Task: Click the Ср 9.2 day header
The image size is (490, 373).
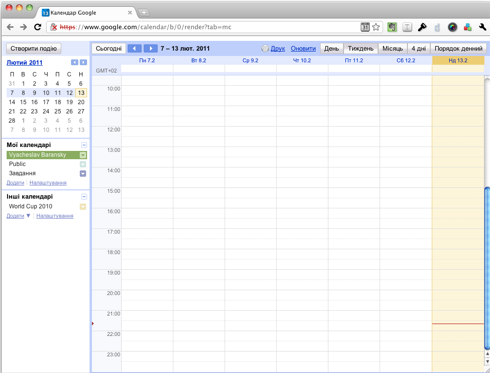Action: (250, 60)
